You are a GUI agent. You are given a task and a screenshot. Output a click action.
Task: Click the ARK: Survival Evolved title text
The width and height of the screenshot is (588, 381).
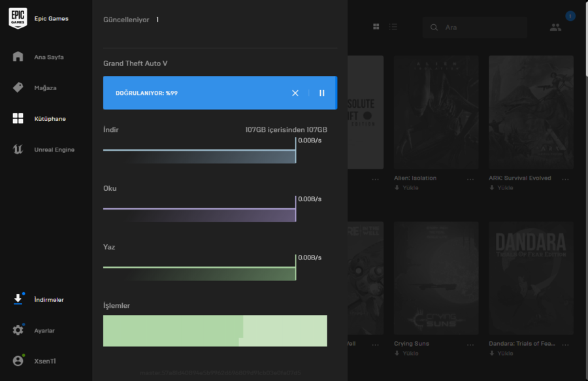pyautogui.click(x=520, y=178)
